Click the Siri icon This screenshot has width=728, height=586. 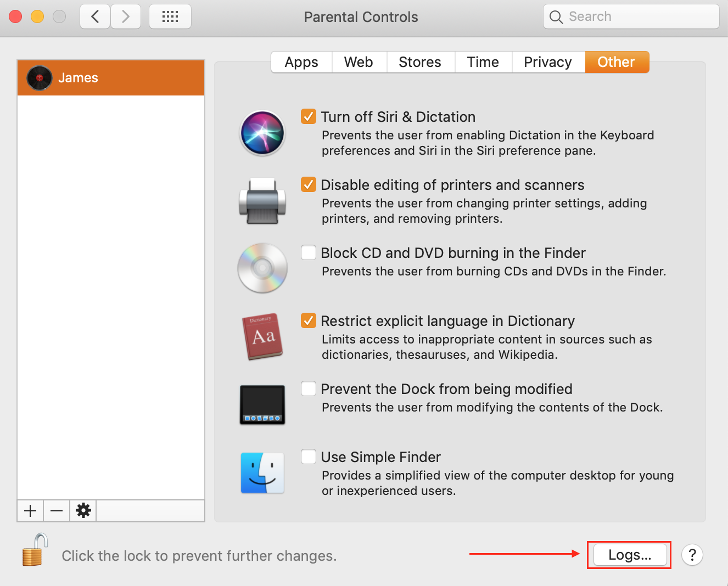coord(262,133)
